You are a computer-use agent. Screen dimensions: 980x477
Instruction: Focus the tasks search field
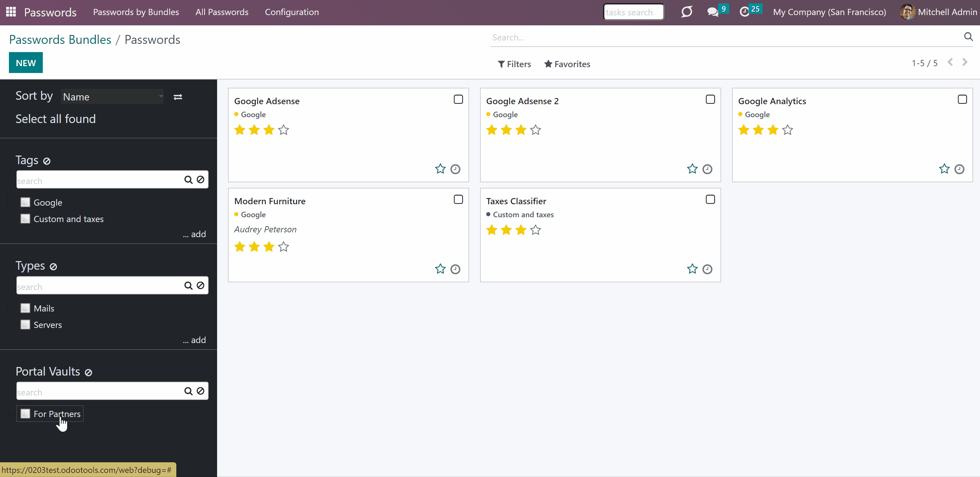tap(633, 12)
